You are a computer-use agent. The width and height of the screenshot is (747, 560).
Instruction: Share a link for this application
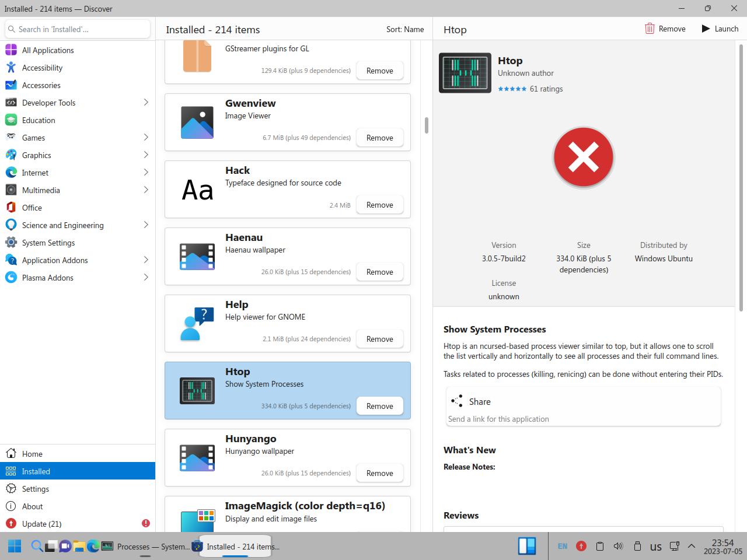pyautogui.click(x=584, y=407)
